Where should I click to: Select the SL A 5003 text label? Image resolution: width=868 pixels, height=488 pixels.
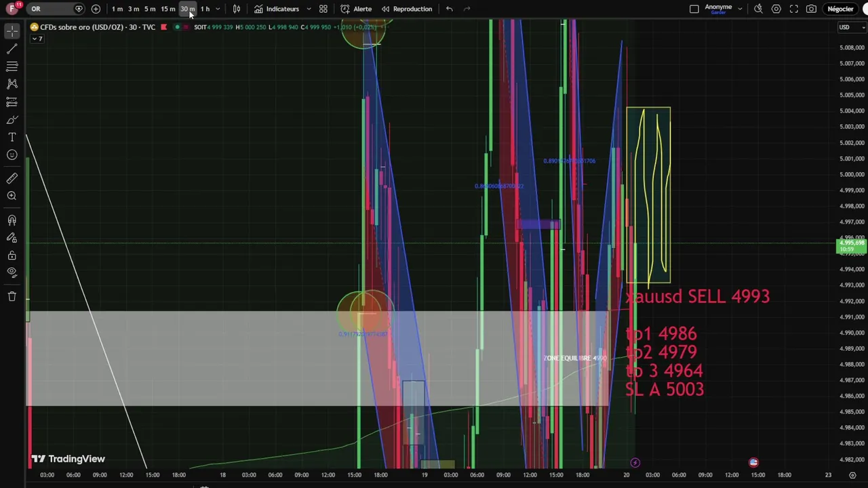(665, 389)
